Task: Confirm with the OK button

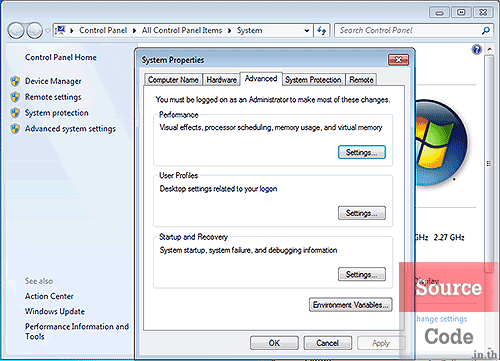Action: tap(274, 343)
